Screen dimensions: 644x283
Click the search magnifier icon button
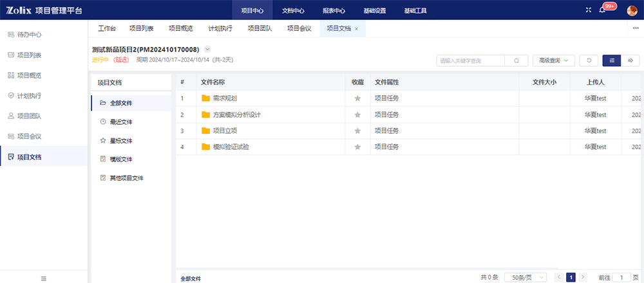[x=516, y=60]
